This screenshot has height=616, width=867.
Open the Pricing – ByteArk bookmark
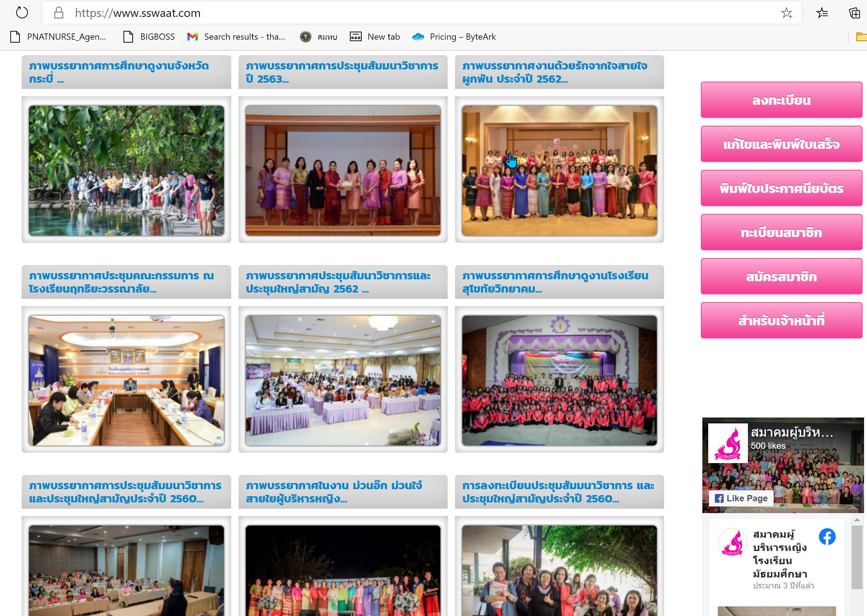tap(454, 37)
